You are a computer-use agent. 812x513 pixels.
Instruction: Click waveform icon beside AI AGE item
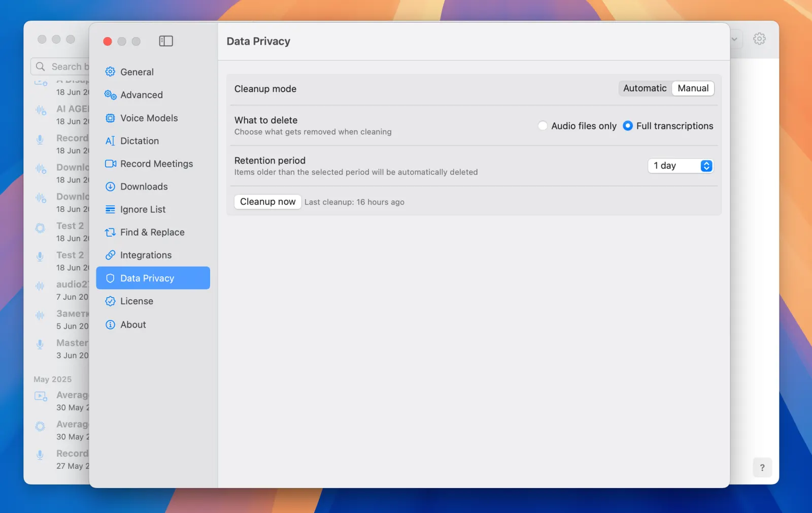(41, 110)
